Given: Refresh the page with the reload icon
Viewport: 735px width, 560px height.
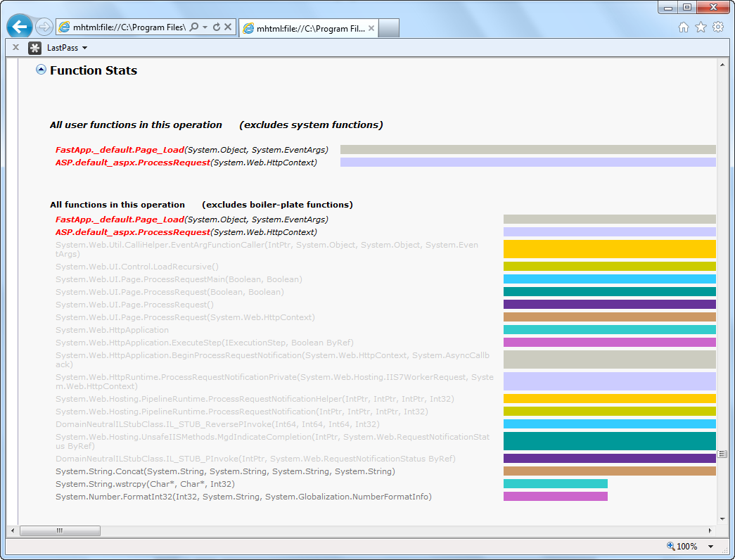Looking at the screenshot, I should click(217, 26).
